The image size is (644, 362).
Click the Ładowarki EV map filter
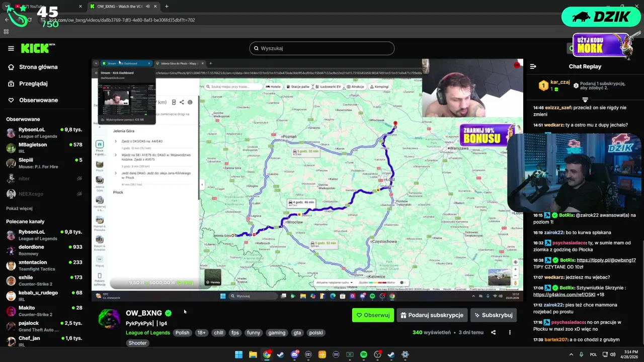329,86
